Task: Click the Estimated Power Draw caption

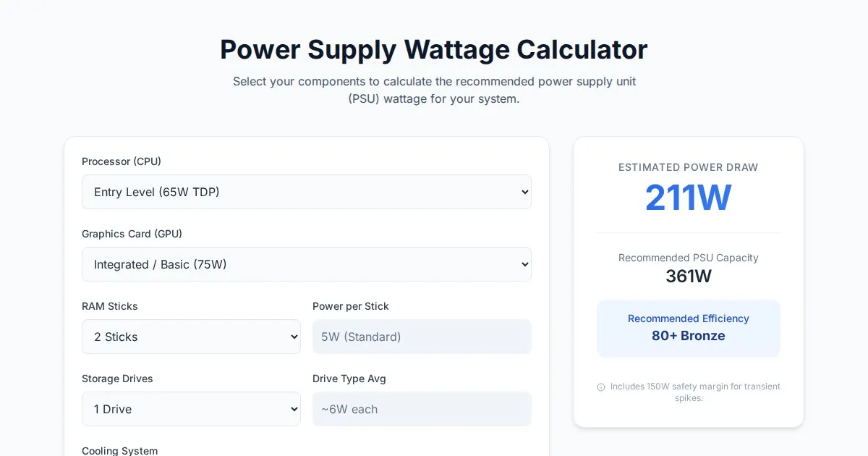Action: (688, 167)
